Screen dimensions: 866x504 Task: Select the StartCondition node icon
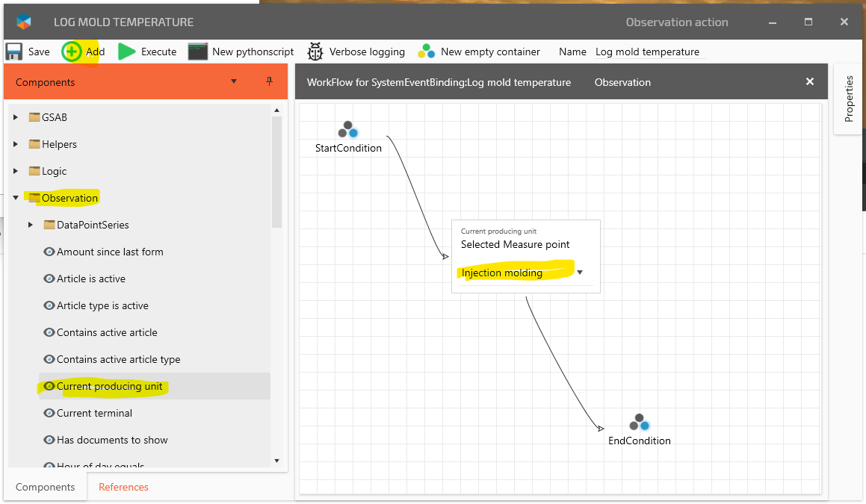click(347, 130)
